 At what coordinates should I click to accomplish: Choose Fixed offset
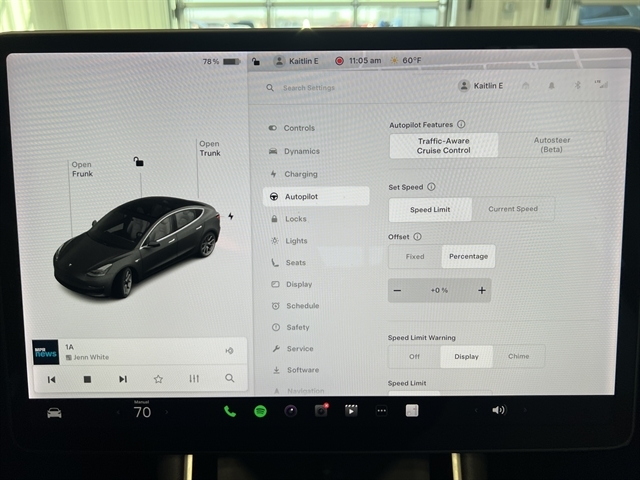pos(415,256)
